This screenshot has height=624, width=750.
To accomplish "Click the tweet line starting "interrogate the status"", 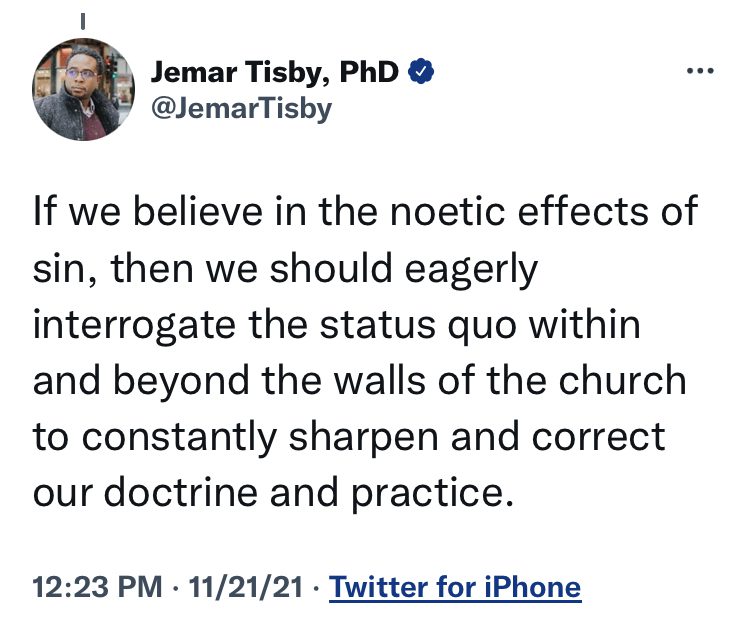I will click(337, 325).
